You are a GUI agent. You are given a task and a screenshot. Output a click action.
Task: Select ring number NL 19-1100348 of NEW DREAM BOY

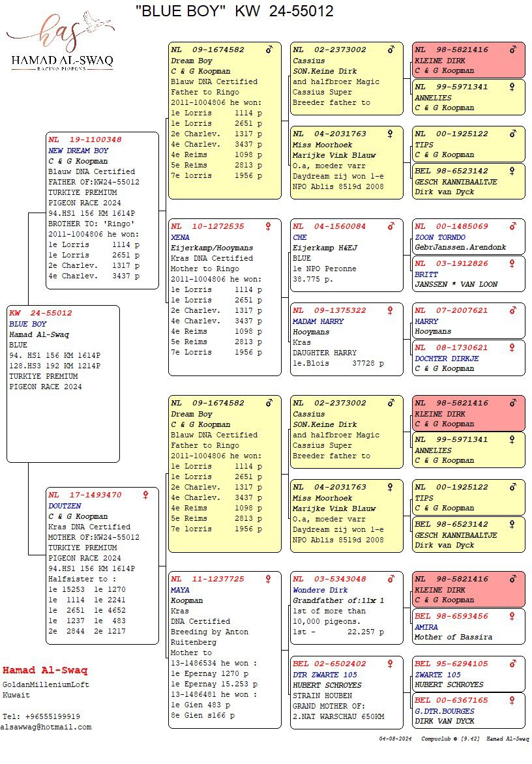[85, 140]
